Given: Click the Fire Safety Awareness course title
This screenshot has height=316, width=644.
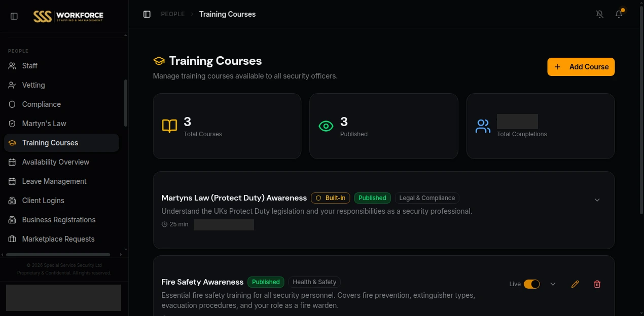Looking at the screenshot, I should 202,282.
